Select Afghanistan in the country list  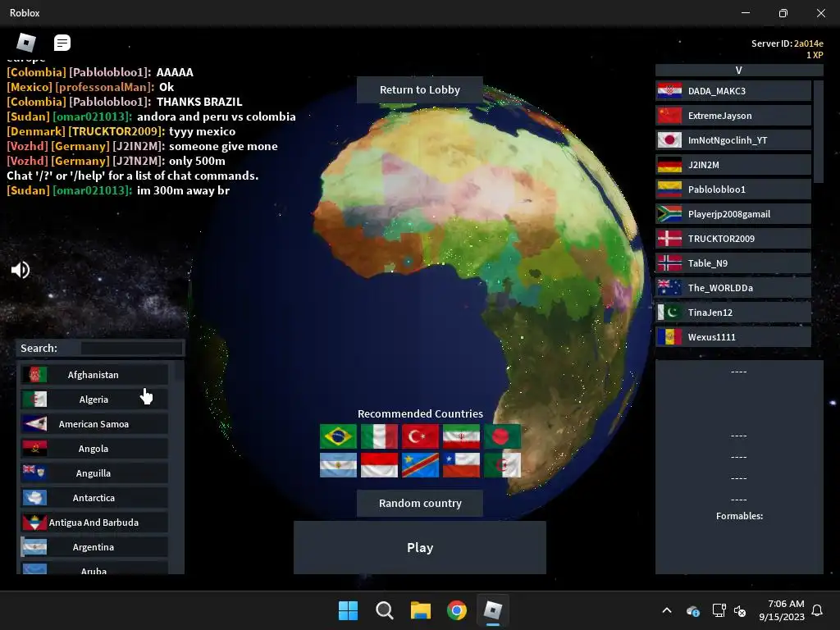[x=94, y=374]
